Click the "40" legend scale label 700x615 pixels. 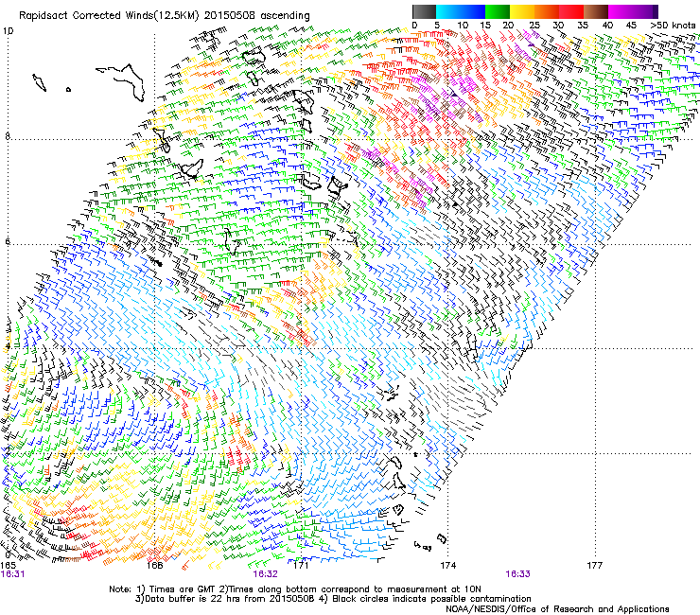[607, 26]
